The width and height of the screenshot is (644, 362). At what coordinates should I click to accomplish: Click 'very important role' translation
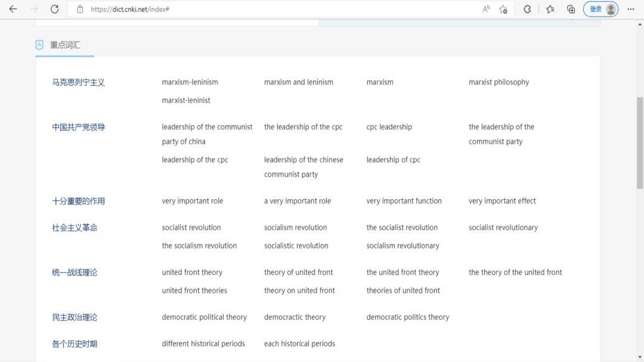(x=192, y=201)
